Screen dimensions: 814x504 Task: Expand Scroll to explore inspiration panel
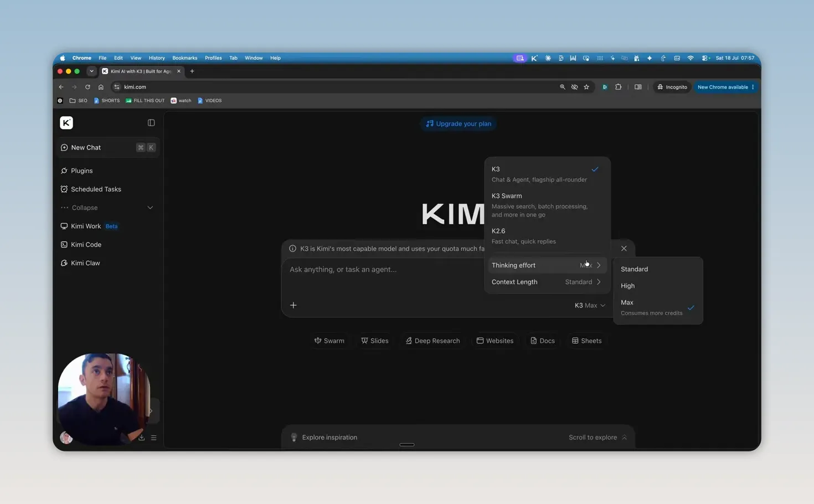(x=597, y=438)
